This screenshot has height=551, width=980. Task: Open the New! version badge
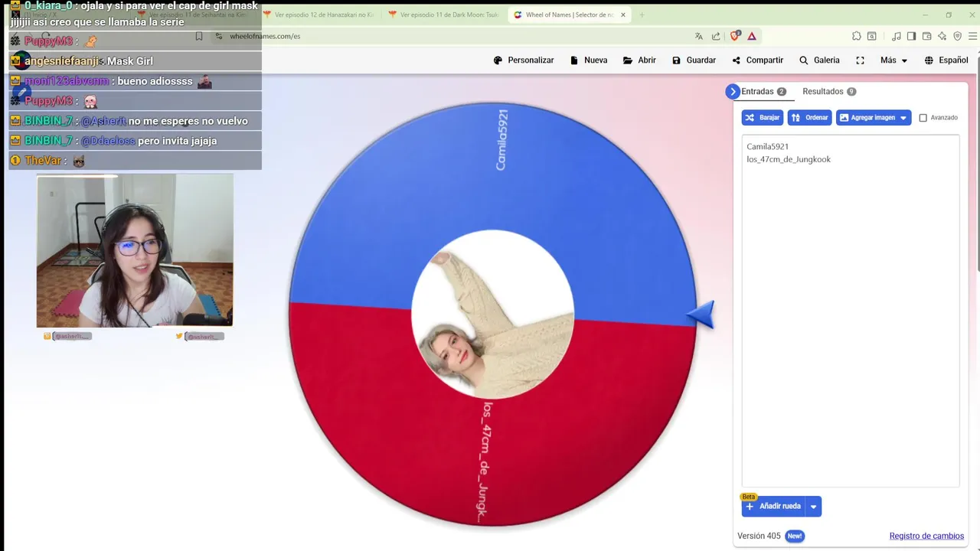coord(795,536)
